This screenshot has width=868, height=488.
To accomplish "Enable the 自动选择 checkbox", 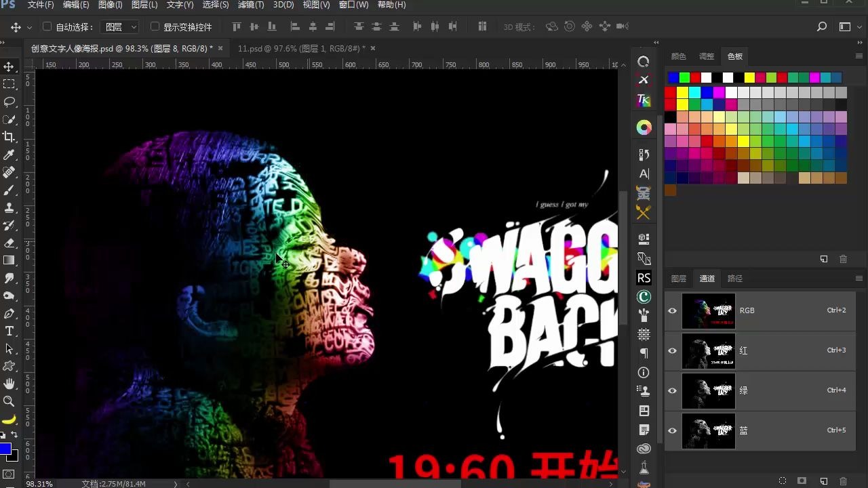I will [x=47, y=26].
